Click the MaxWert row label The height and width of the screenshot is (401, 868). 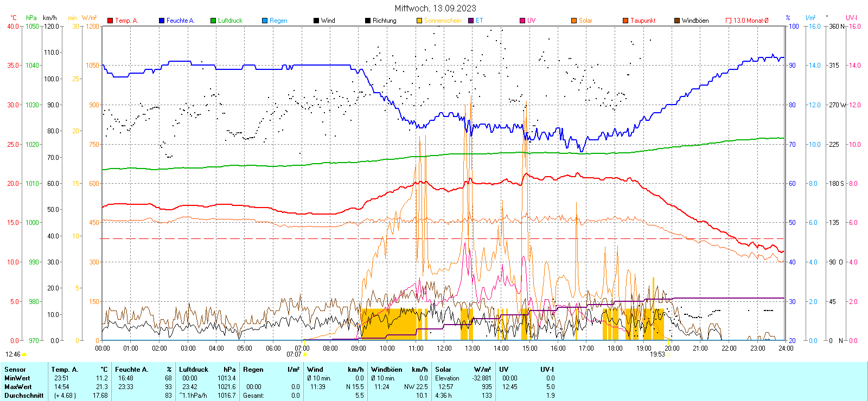point(18,387)
